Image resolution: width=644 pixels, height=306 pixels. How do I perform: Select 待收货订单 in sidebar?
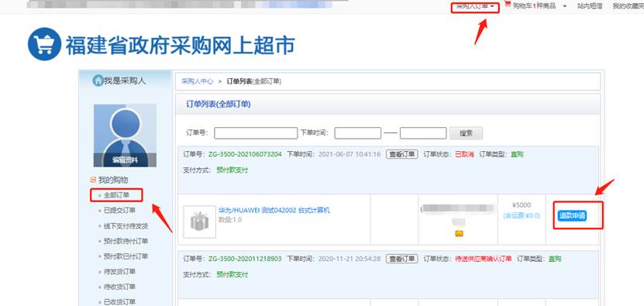119,287
